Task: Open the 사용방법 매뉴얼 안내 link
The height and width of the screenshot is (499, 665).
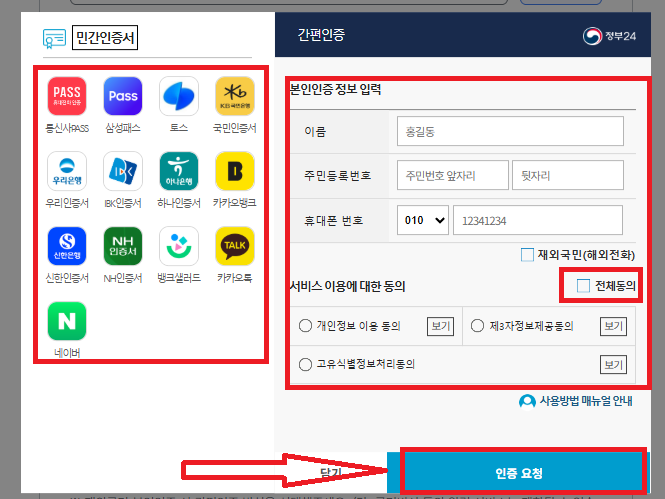Action: tap(586, 401)
